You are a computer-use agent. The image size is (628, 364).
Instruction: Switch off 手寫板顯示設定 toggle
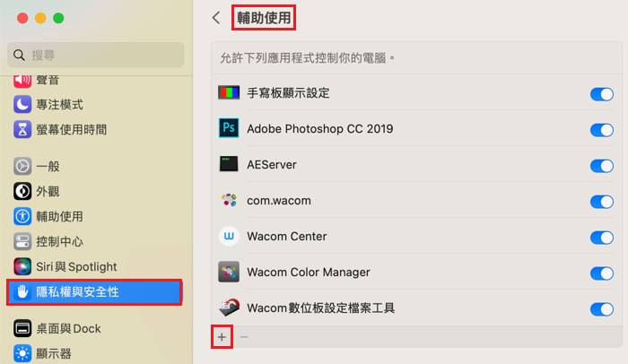(x=602, y=94)
